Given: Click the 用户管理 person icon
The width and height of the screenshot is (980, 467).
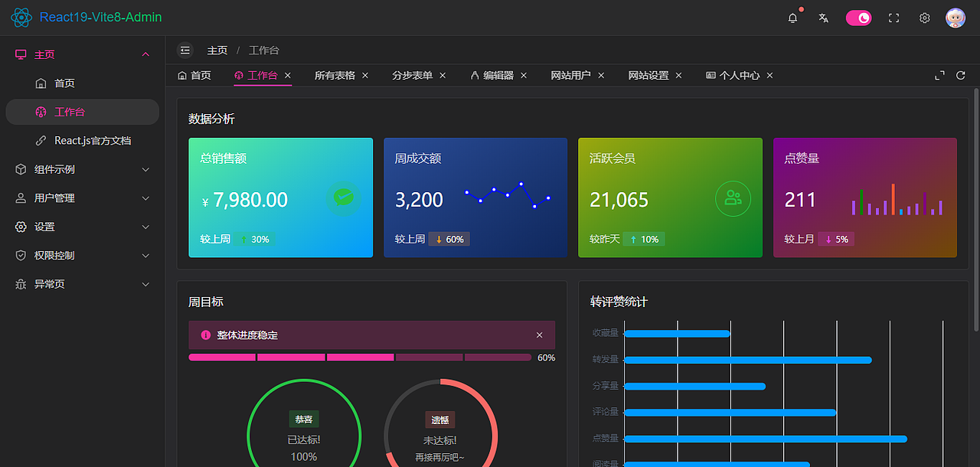Looking at the screenshot, I should point(21,198).
